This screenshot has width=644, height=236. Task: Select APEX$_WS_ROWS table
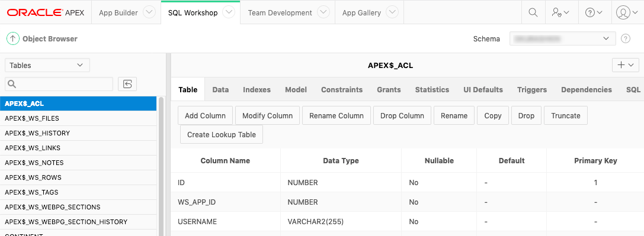click(x=78, y=177)
